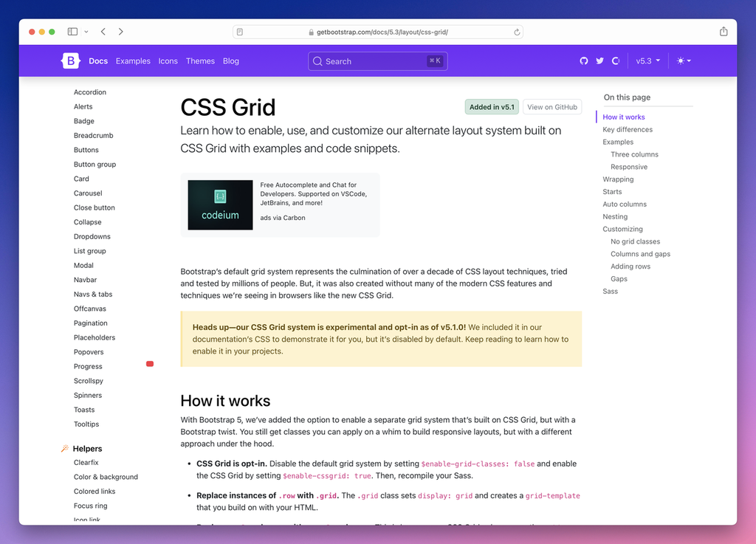This screenshot has height=544, width=756.
Task: Expand the sidebar tab-overview chevron in Safari
Action: 86,32
